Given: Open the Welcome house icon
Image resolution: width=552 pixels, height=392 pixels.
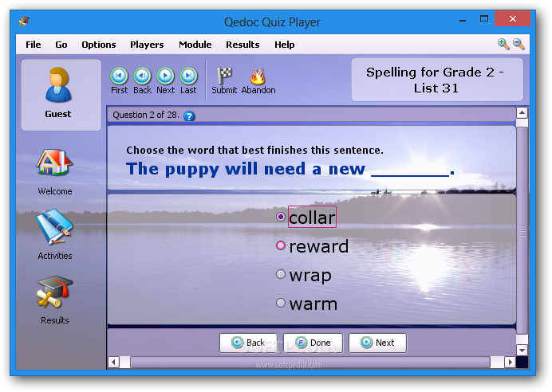Looking at the screenshot, I should pyautogui.click(x=54, y=163).
